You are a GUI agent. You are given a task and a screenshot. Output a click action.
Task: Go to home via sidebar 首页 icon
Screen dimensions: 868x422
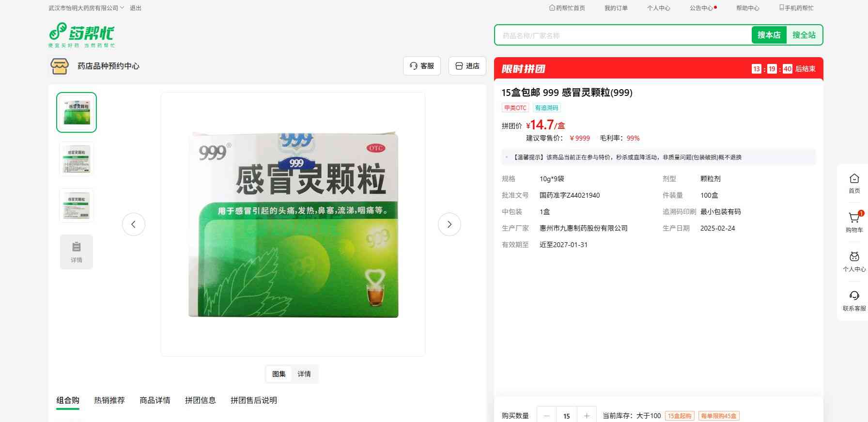coord(854,179)
